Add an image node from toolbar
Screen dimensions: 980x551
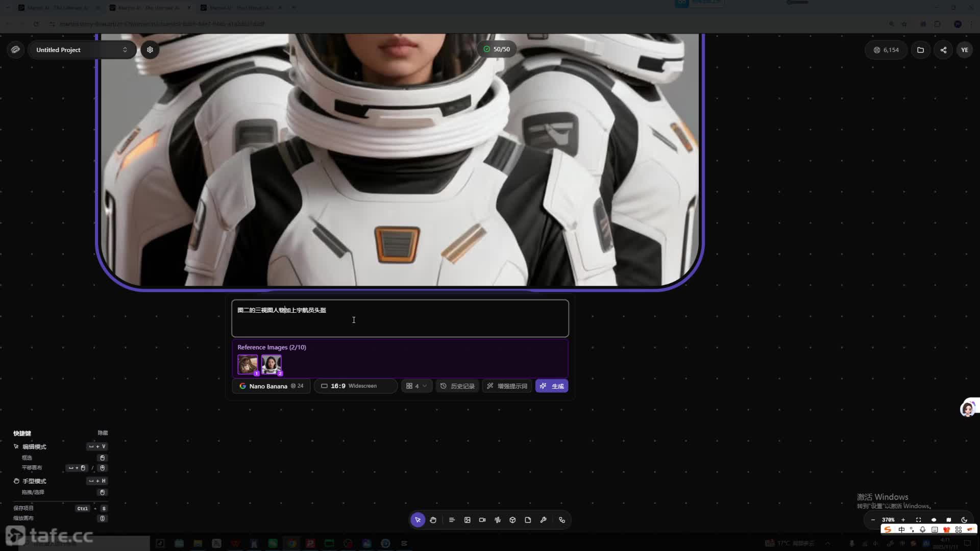[467, 520]
